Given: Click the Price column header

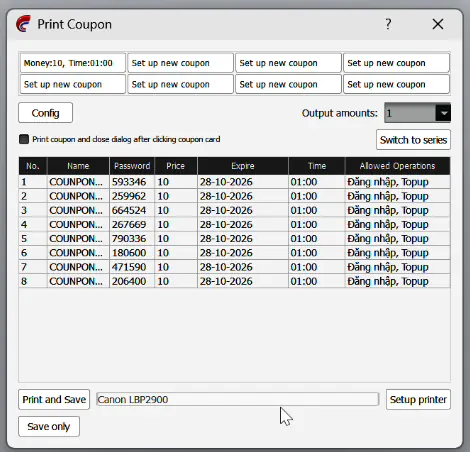Looking at the screenshot, I should pyautogui.click(x=176, y=166).
